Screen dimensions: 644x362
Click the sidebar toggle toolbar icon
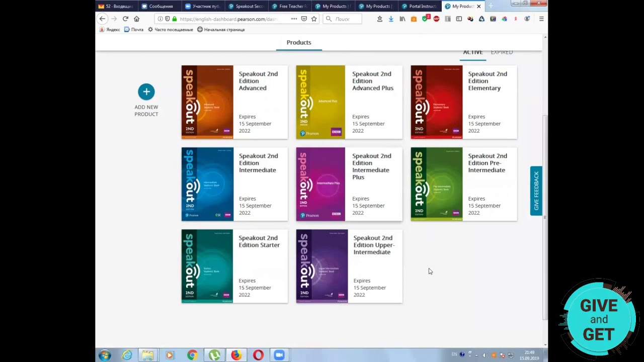(459, 19)
